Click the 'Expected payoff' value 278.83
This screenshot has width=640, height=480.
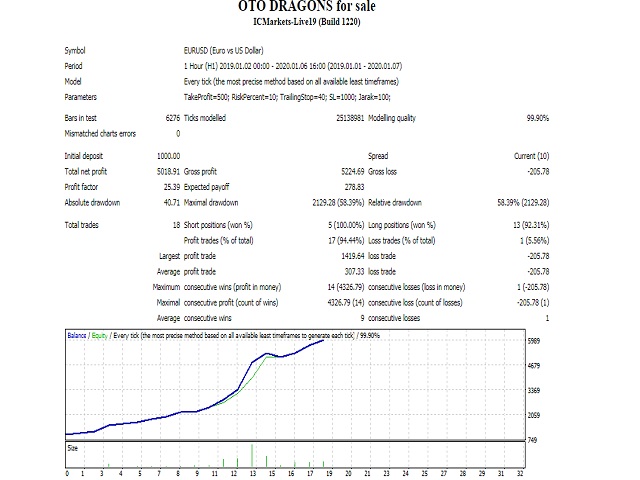[354, 187]
